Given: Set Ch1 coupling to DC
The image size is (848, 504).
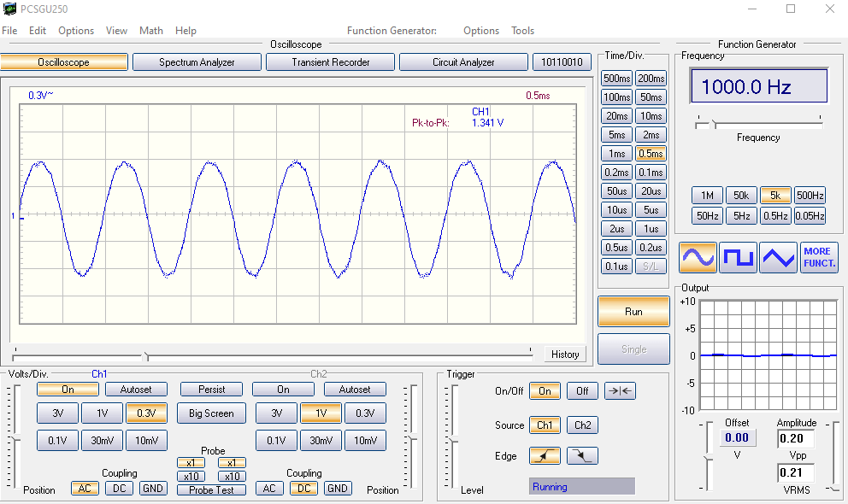Looking at the screenshot, I should click(x=119, y=489).
